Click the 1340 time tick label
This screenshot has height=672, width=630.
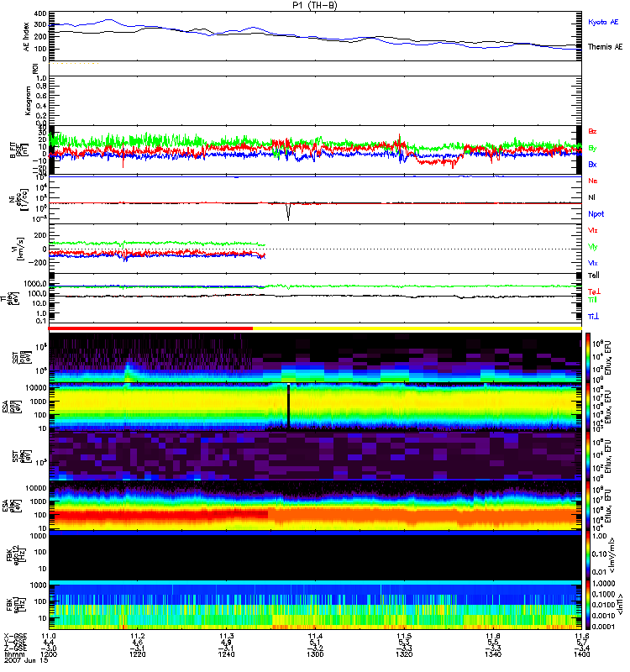click(493, 654)
